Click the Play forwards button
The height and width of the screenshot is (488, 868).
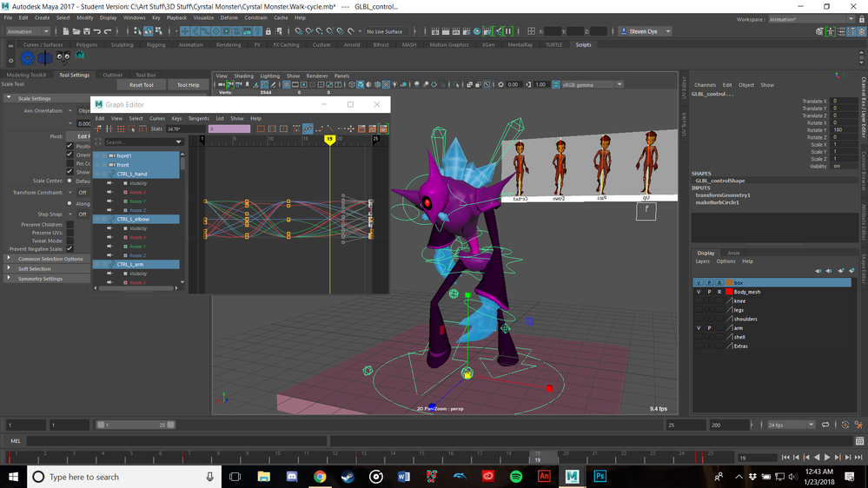coord(827,457)
